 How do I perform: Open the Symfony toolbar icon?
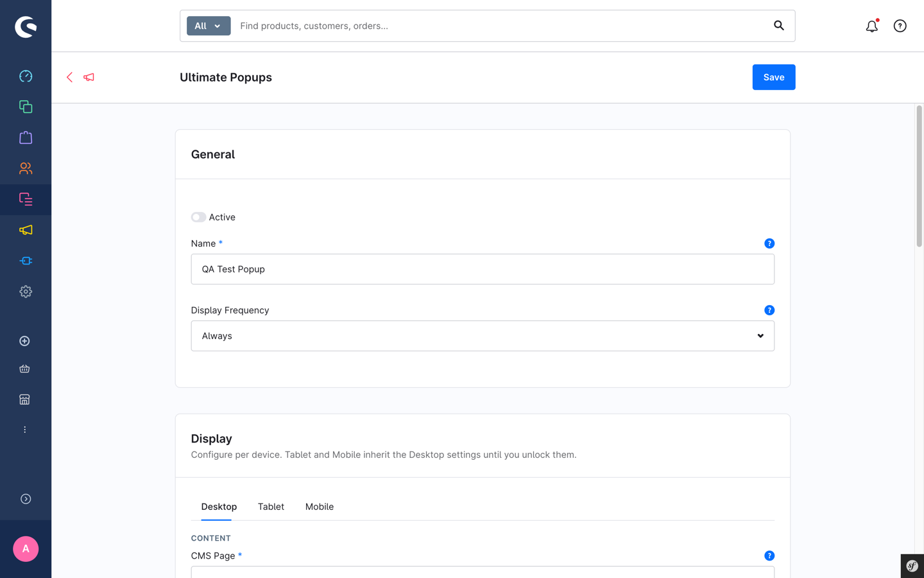(912, 566)
